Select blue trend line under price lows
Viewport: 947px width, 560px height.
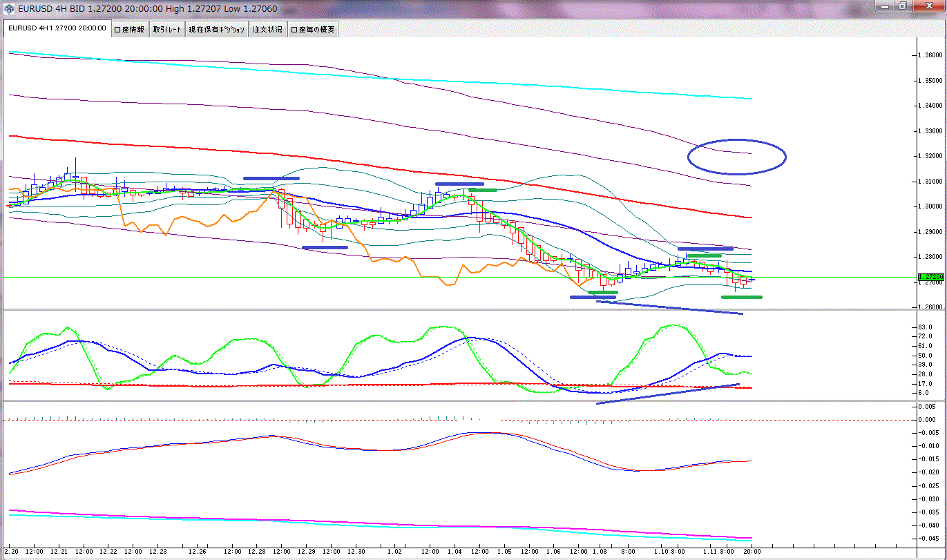point(669,307)
